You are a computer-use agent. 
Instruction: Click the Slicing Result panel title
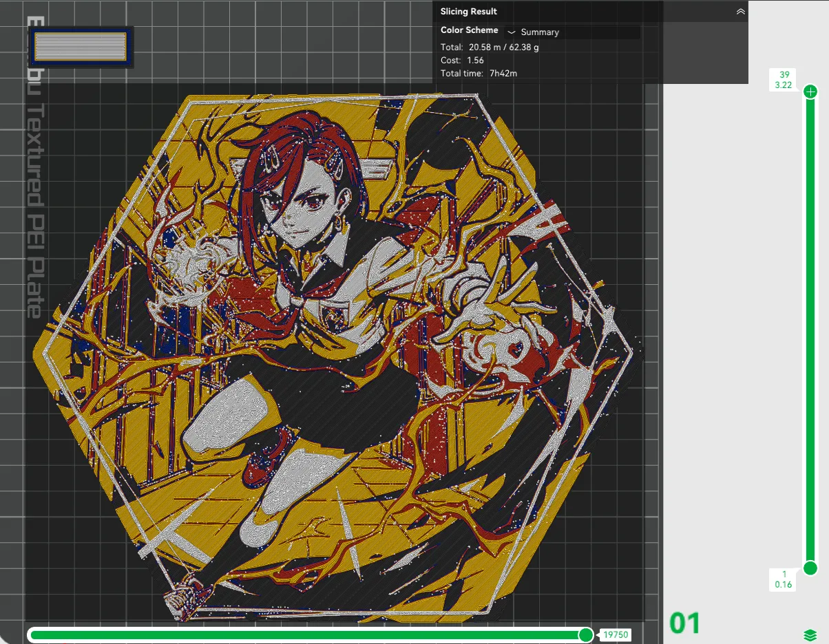click(x=469, y=12)
